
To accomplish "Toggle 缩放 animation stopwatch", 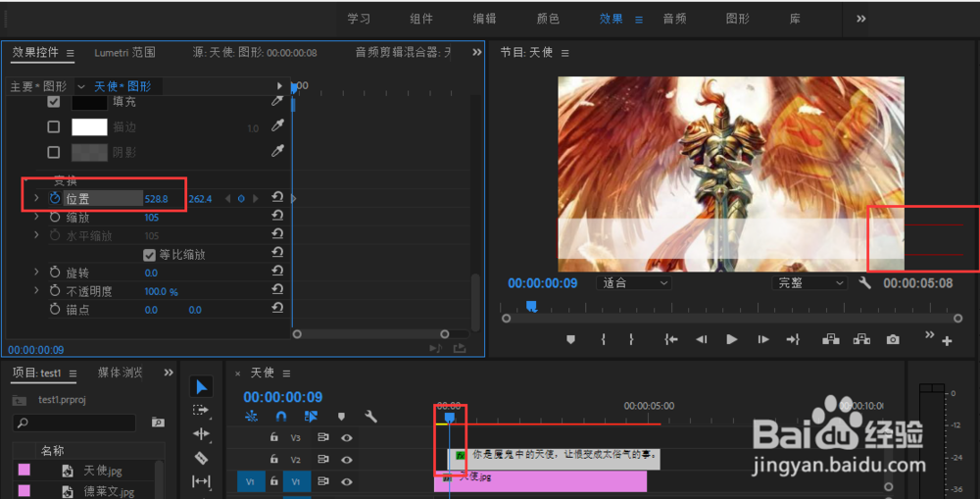I will (55, 217).
